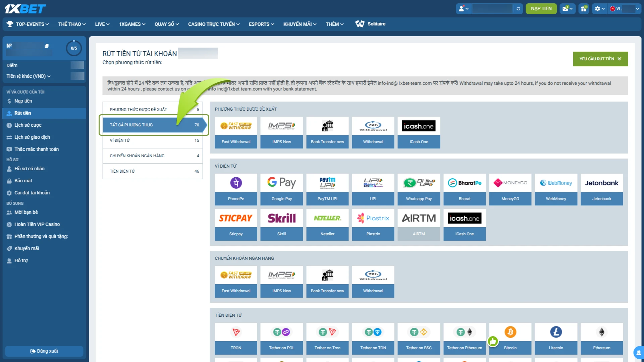This screenshot has width=644, height=362.
Task: Open the CASINO TRỰC TUYẾN menu
Action: click(x=214, y=24)
